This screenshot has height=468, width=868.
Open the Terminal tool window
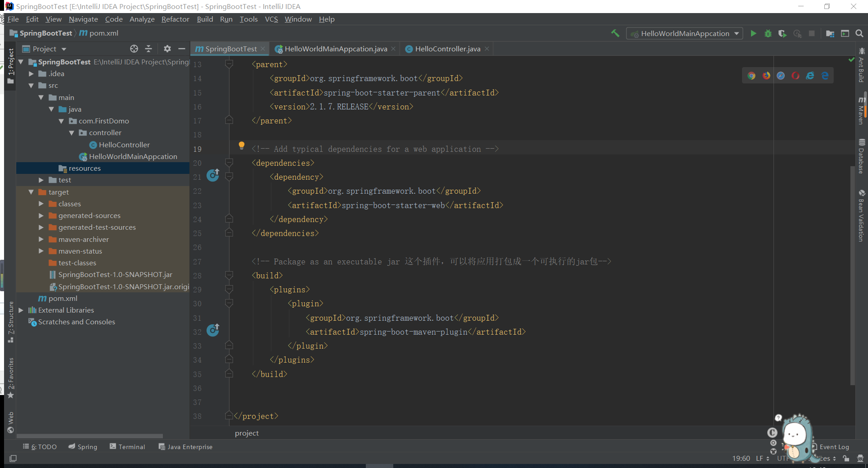(127, 447)
